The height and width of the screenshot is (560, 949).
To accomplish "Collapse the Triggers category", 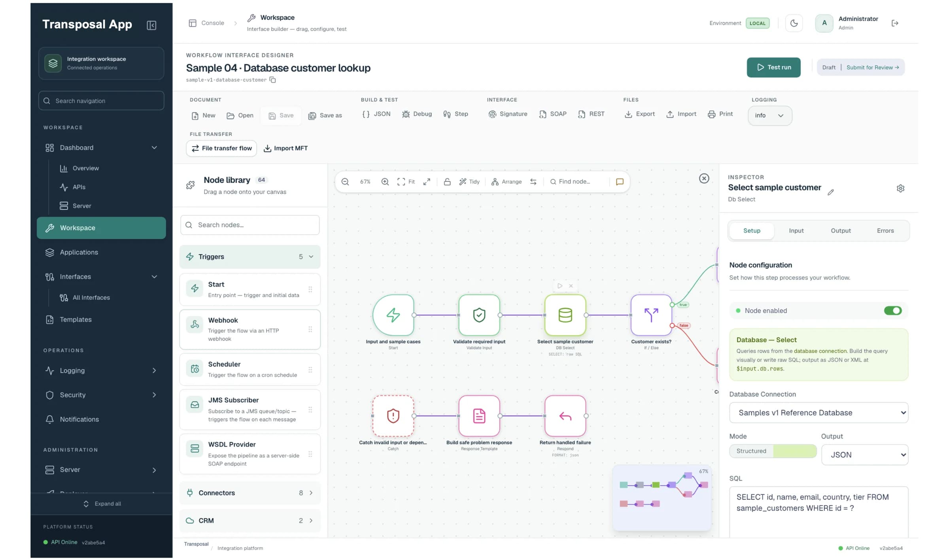I will pyautogui.click(x=250, y=256).
